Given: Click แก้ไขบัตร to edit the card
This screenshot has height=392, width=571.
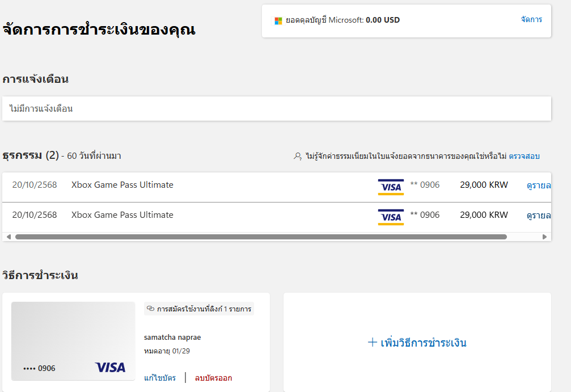Looking at the screenshot, I should pyautogui.click(x=160, y=378).
